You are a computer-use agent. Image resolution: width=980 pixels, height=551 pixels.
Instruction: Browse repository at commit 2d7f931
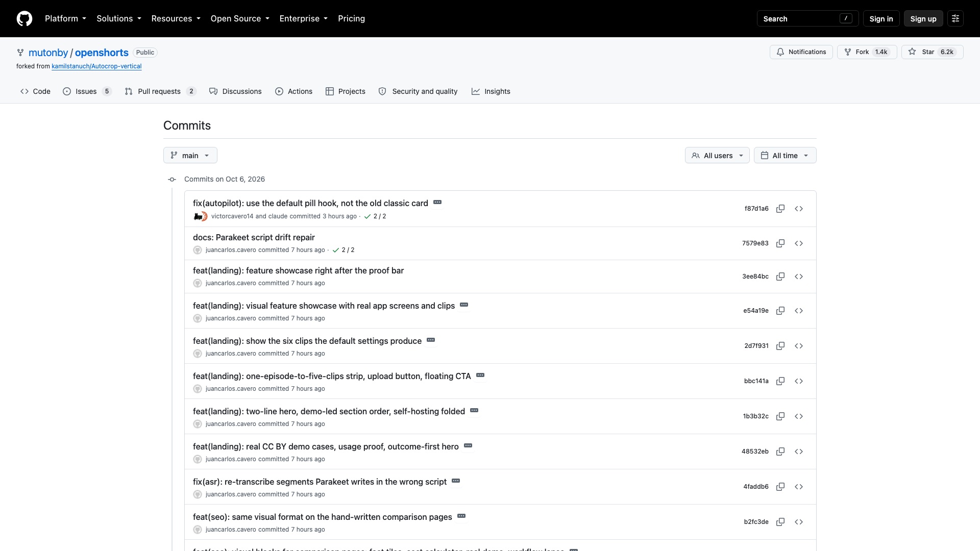tap(799, 346)
